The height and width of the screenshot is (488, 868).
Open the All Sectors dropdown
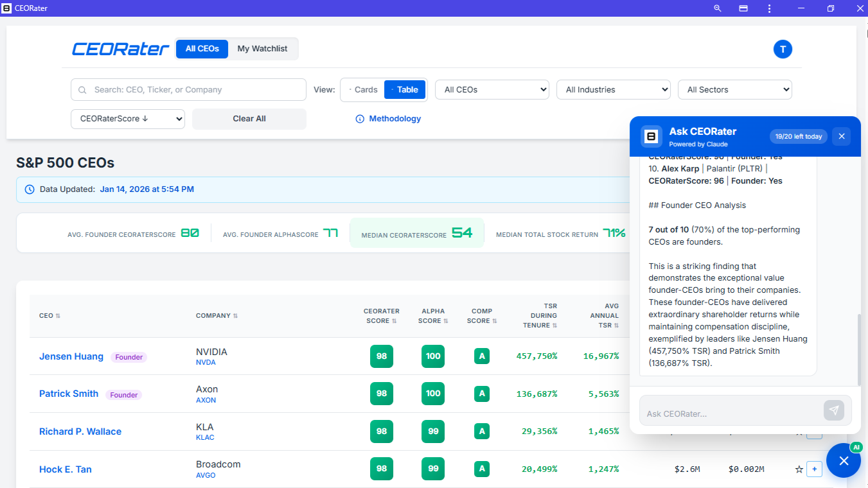[735, 90]
